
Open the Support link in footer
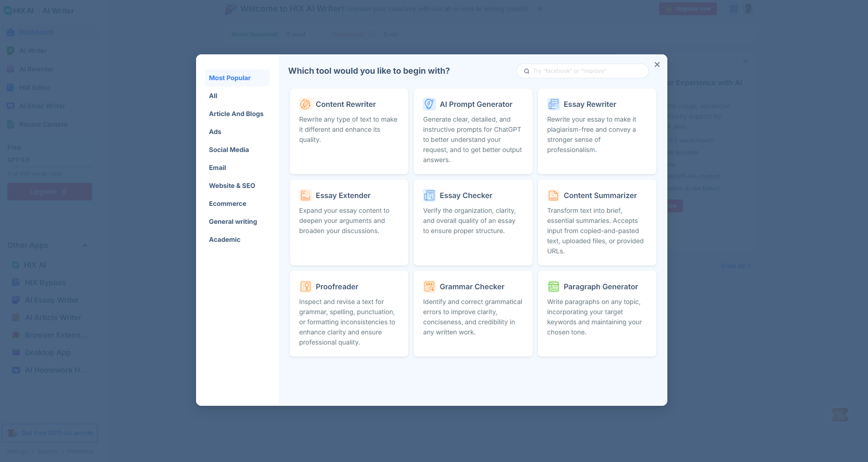click(x=48, y=451)
